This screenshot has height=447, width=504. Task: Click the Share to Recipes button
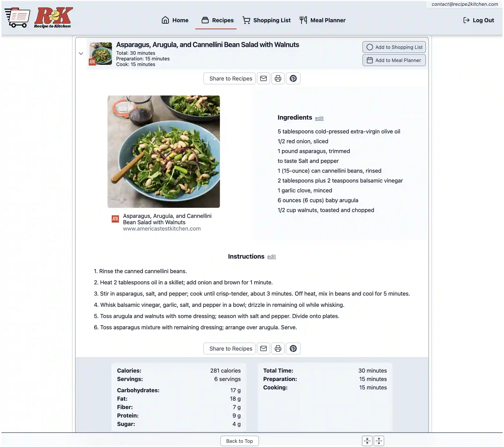point(230,78)
